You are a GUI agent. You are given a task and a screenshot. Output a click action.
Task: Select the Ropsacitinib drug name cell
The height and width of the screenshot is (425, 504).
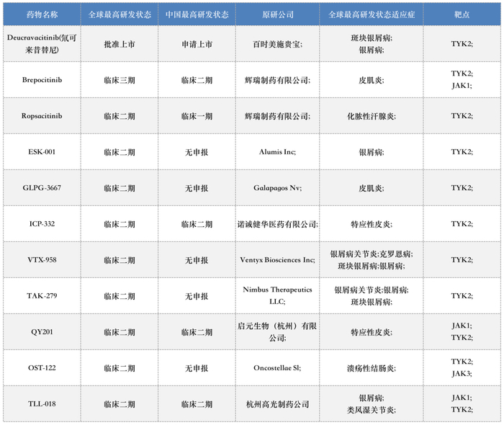(x=42, y=116)
